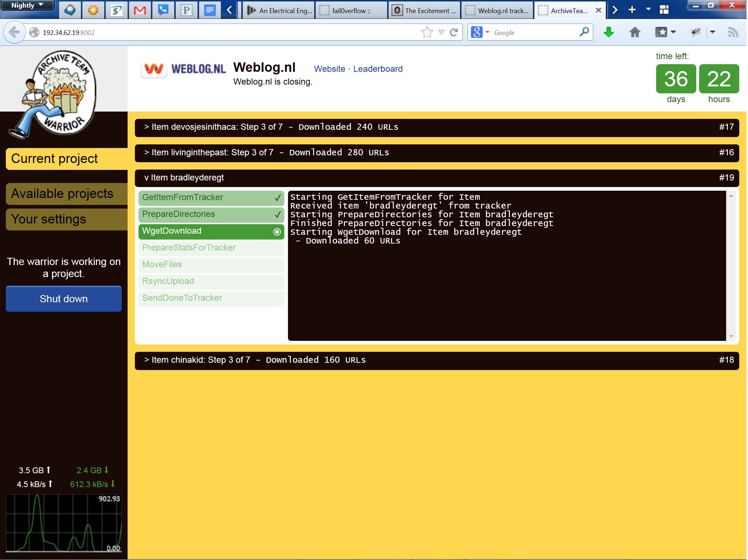748x560 pixels.
Task: Open the URL history dropdown arrow
Action: [x=441, y=32]
